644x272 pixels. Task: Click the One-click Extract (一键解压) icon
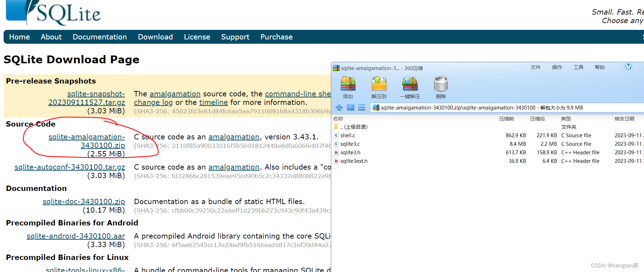click(x=410, y=84)
